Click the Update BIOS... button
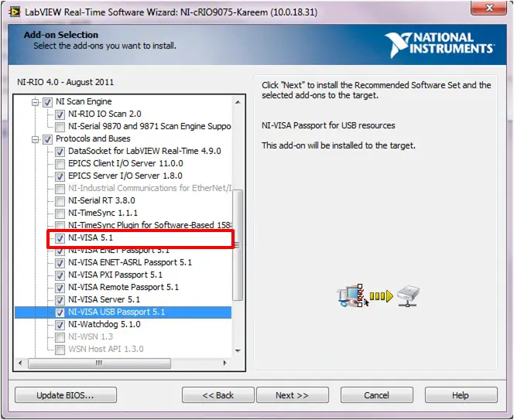The height and width of the screenshot is (420, 514). pyautogui.click(x=66, y=395)
